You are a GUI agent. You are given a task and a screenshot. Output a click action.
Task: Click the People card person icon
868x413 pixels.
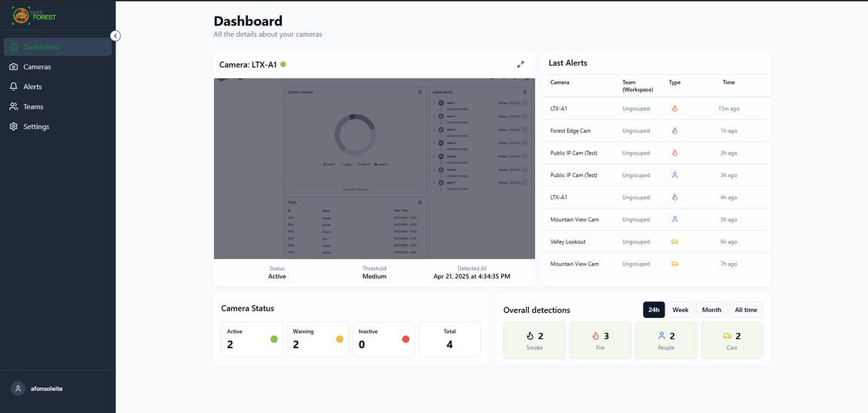[662, 335]
